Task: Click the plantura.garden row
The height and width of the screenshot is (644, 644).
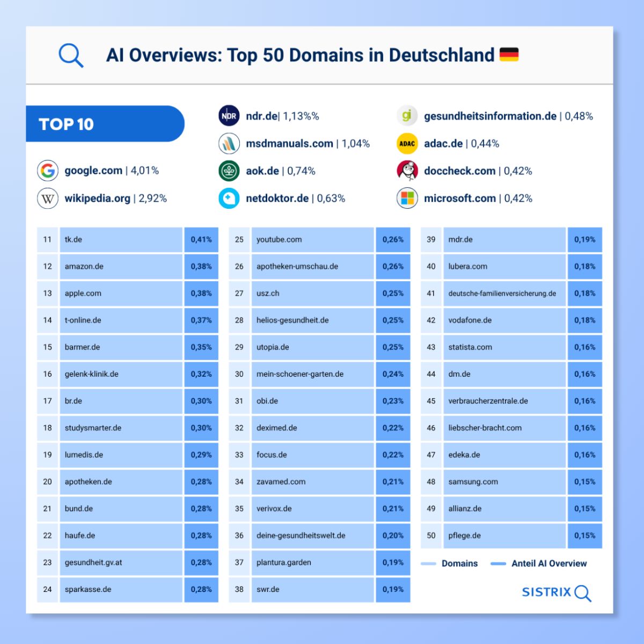Action: [319, 562]
